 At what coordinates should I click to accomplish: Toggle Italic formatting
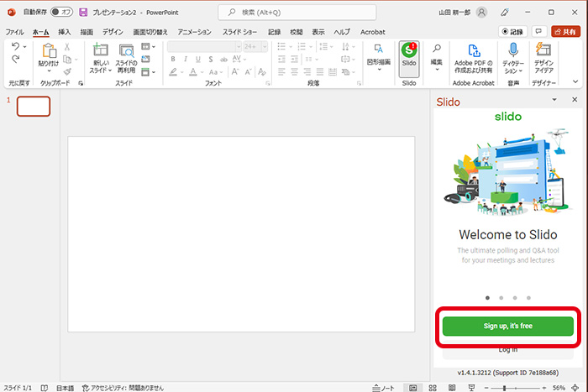186,60
